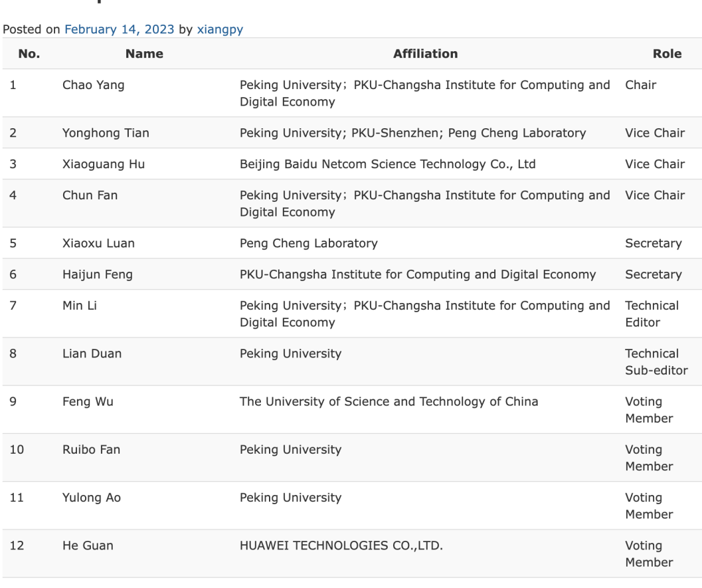Click the HUAWEI TECHNOLOGIES affiliation cell
Viewport: 702px width, 588px height.
pos(341,545)
